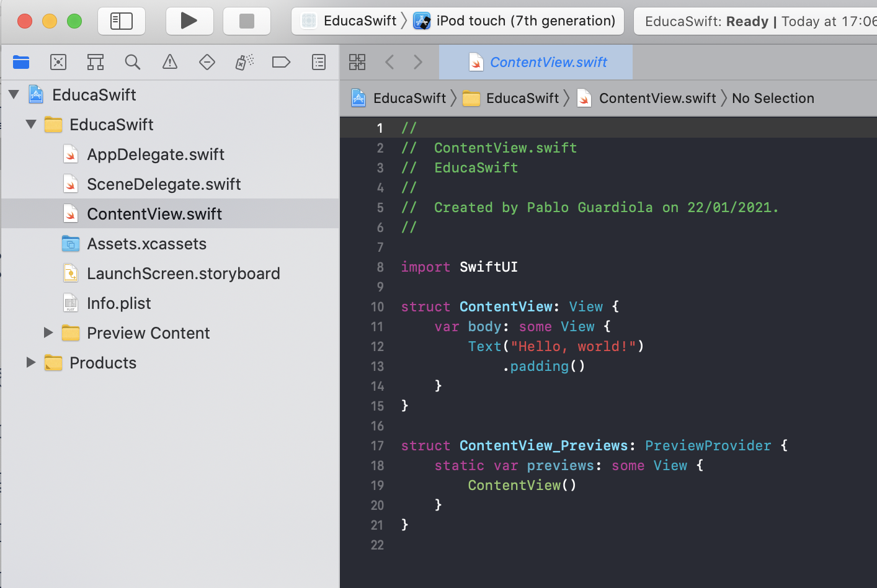877x588 pixels.
Task: Toggle the navigator sidebar visibility
Action: coord(122,21)
